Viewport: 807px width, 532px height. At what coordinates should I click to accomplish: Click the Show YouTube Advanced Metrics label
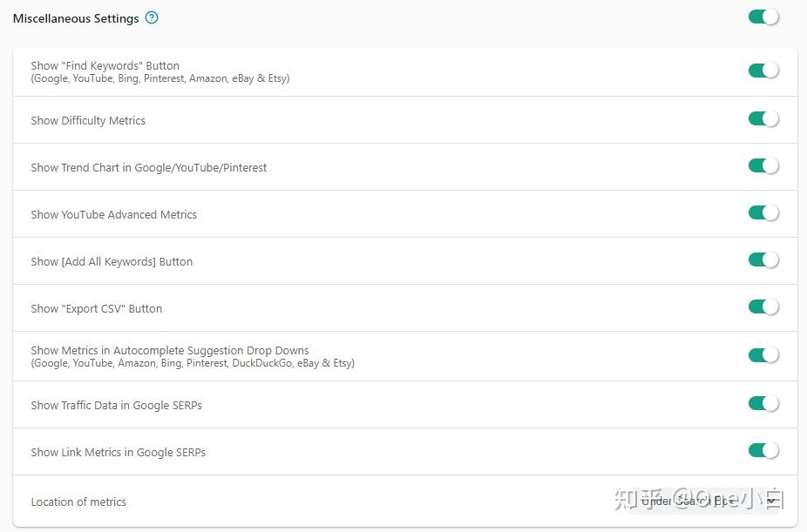(113, 215)
